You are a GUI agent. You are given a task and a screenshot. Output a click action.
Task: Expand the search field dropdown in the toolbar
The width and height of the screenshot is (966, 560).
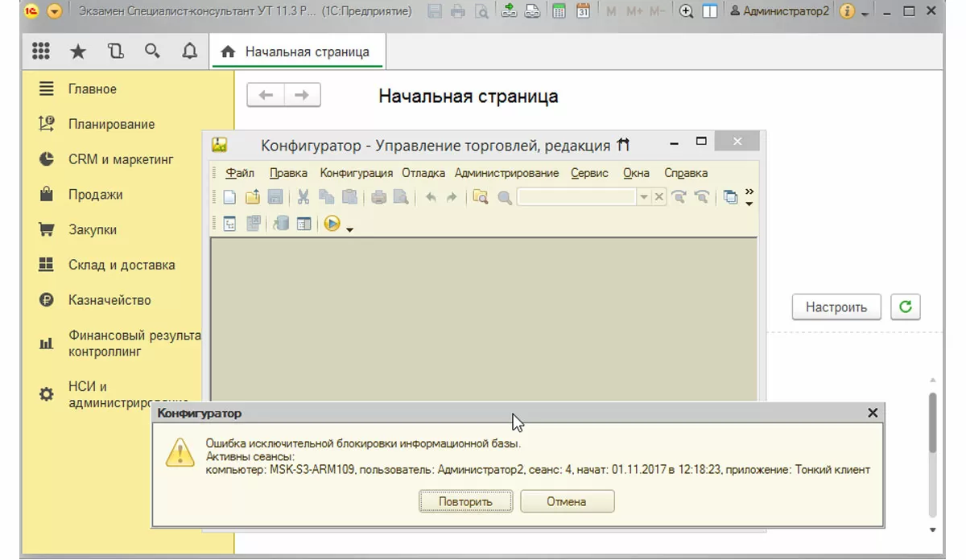pos(643,197)
